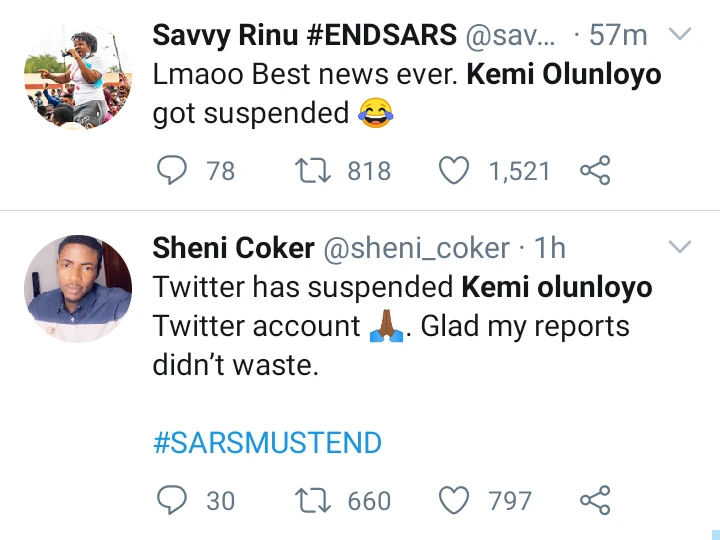
Task: Reply to Sheni Coker's tweet
Action: [173, 499]
